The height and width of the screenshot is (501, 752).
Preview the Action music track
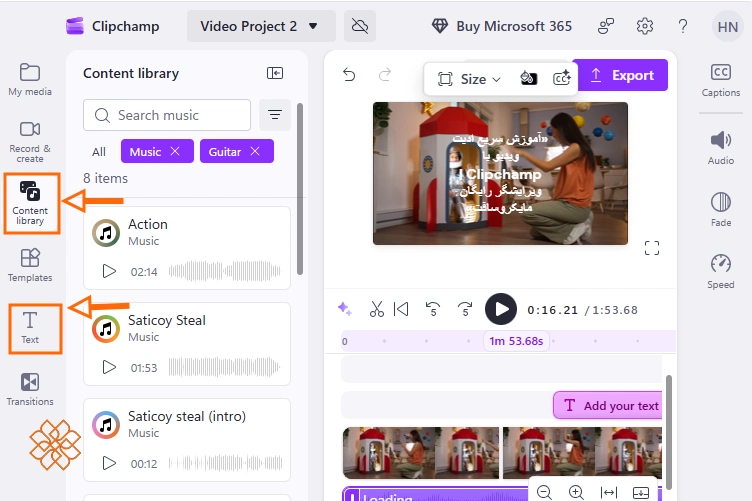pos(109,271)
